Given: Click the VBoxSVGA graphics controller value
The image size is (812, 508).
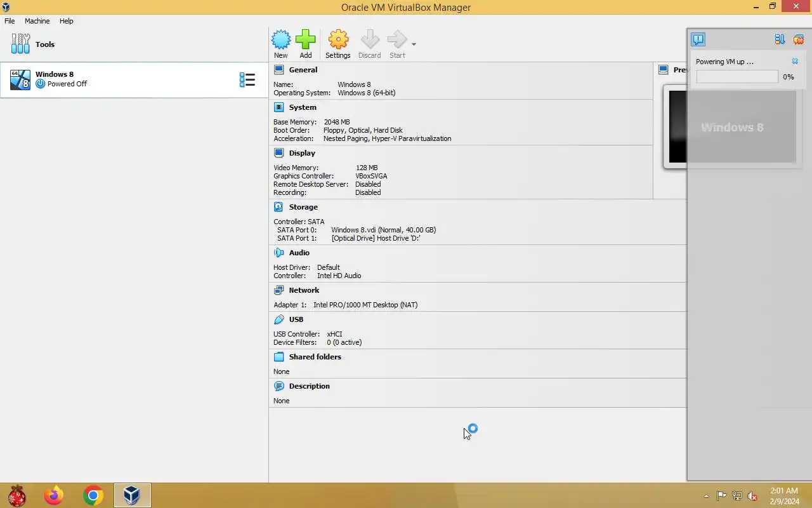Looking at the screenshot, I should (371, 176).
